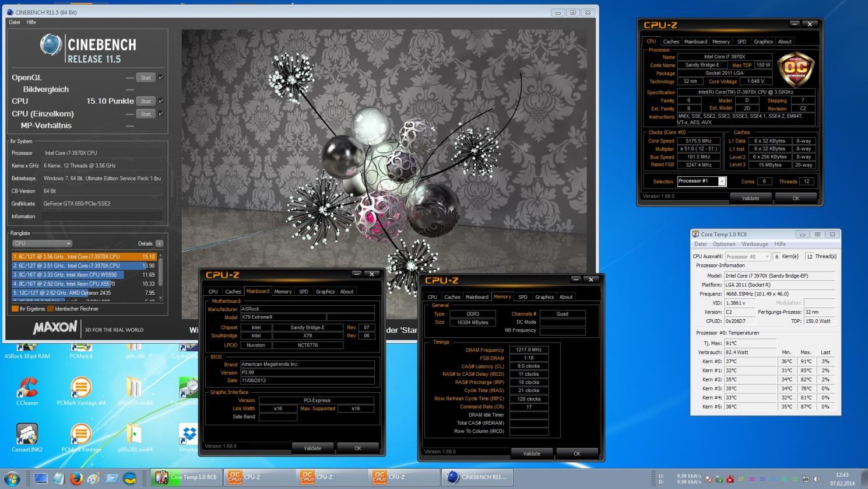Click the Identischer Rechner legend swatch
868x489 pixels.
point(50,309)
